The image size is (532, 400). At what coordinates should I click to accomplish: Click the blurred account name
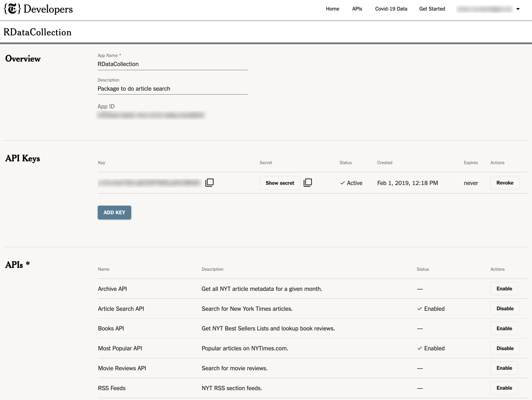coord(484,9)
